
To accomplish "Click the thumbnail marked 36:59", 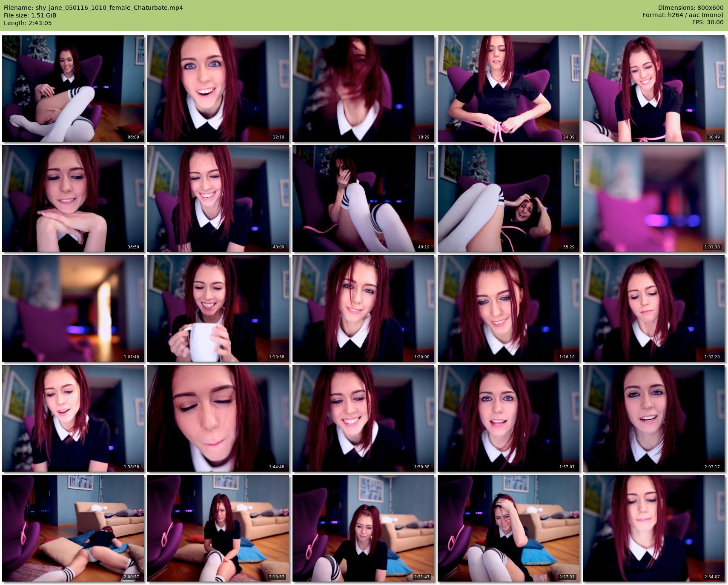I will click(73, 199).
